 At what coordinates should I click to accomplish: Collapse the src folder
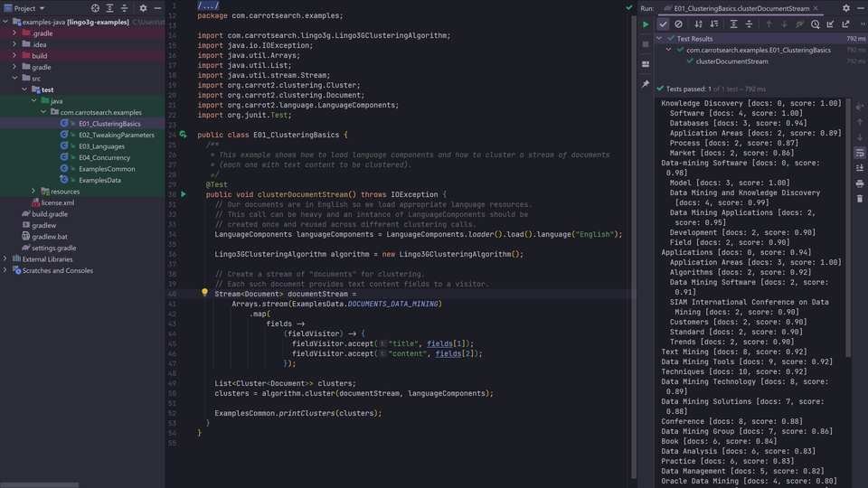15,79
